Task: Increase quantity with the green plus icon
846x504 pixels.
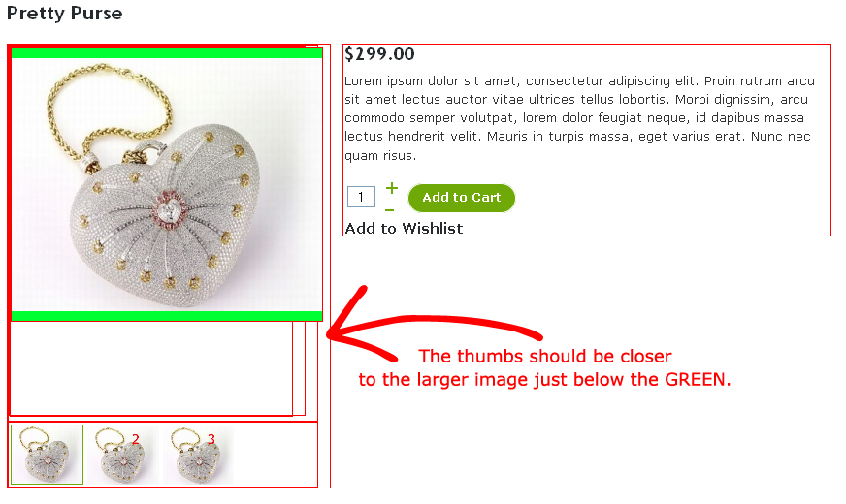Action: tap(392, 188)
